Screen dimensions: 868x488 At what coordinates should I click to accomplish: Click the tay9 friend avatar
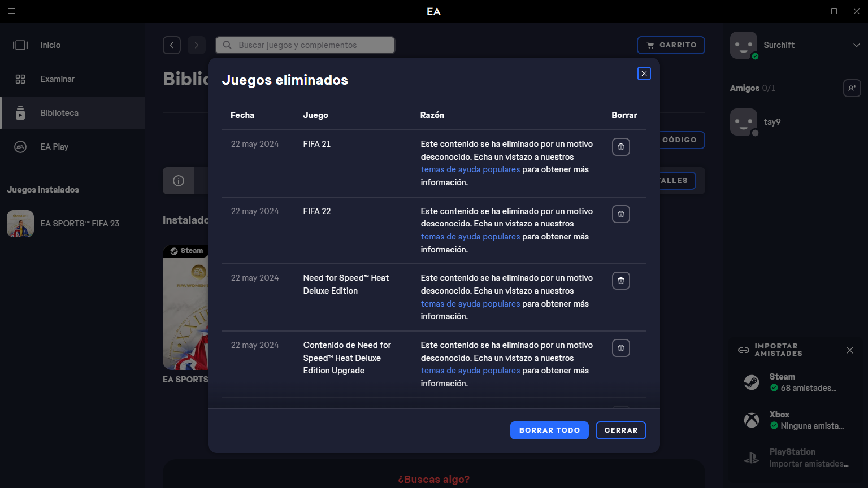(744, 122)
